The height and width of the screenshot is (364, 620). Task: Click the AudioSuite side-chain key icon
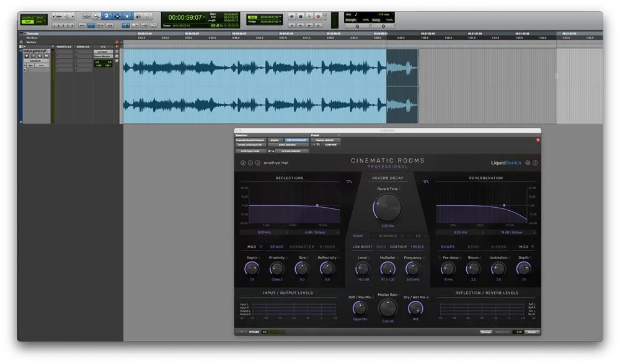(x=271, y=151)
